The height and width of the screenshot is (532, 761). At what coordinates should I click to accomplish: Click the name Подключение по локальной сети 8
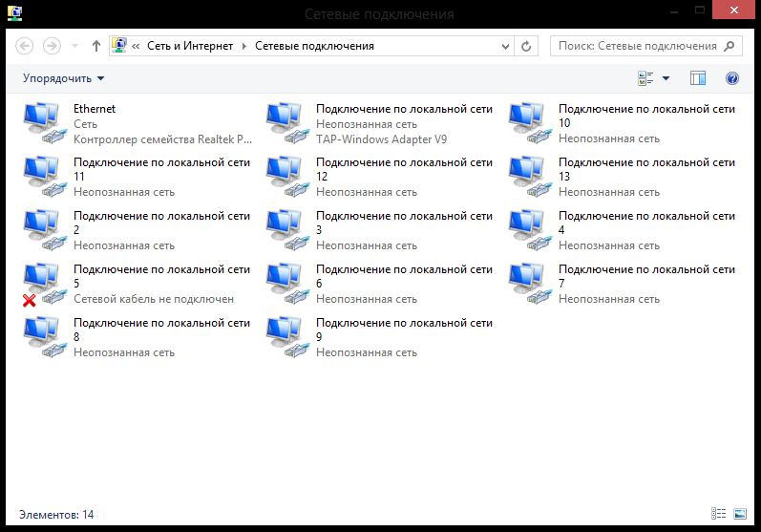(x=161, y=330)
